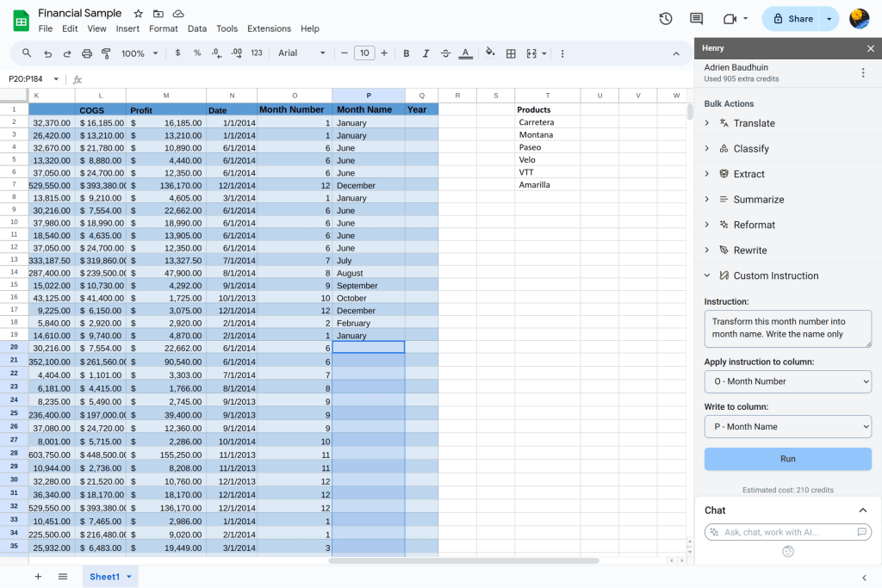Click the Run button
Image resolution: width=882 pixels, height=588 pixels.
pyautogui.click(x=787, y=459)
